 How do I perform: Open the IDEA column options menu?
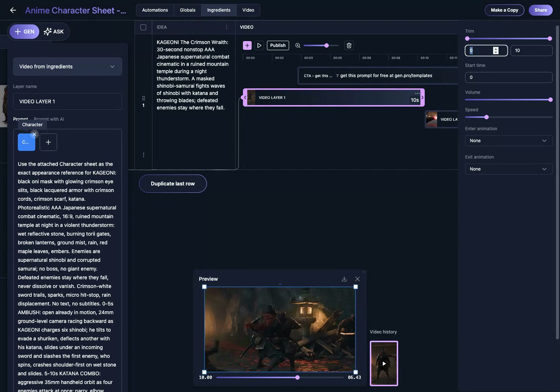click(x=227, y=27)
